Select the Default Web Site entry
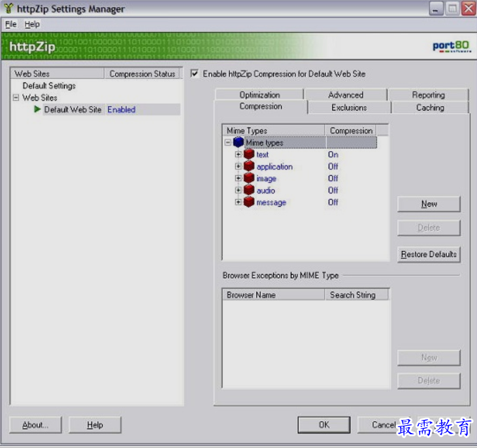Screen dimensions: 477x448 [x=73, y=109]
